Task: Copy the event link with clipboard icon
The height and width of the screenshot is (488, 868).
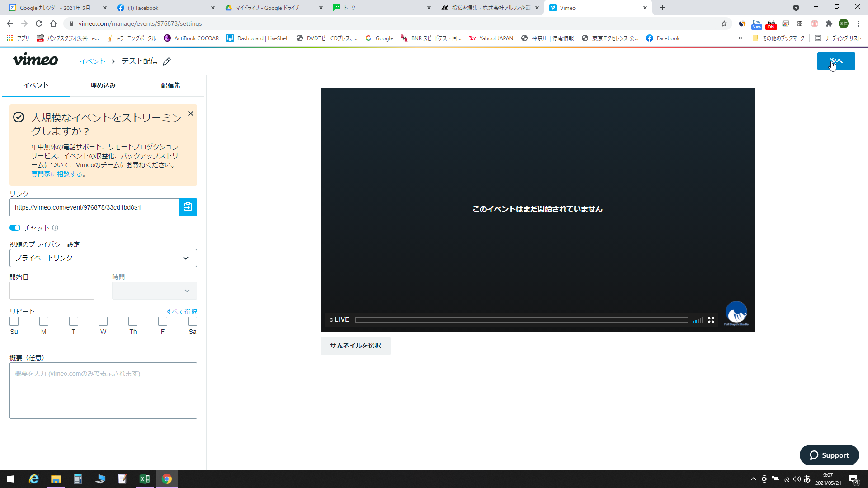Action: click(188, 207)
